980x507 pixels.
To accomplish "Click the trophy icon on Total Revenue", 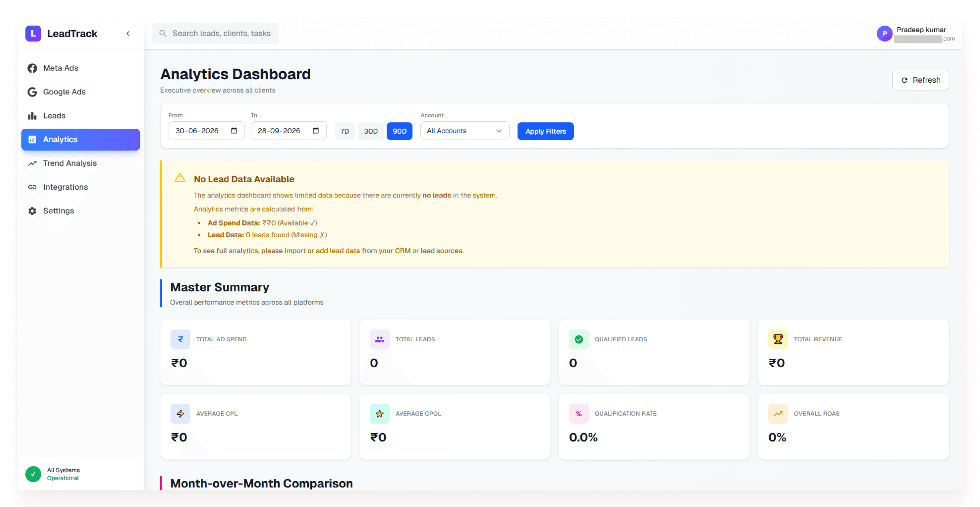I will [x=777, y=339].
